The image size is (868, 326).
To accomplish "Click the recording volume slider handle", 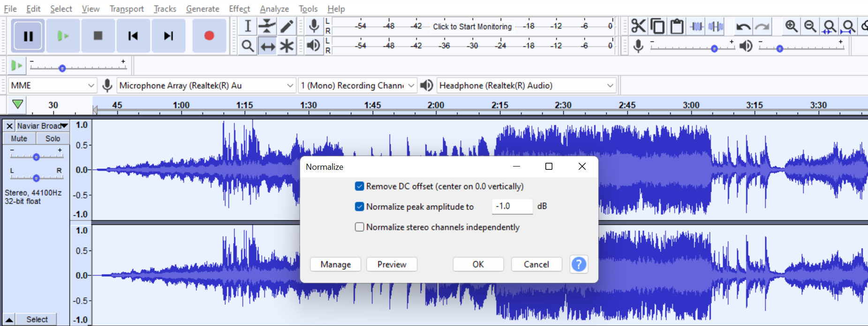I will click(x=714, y=49).
